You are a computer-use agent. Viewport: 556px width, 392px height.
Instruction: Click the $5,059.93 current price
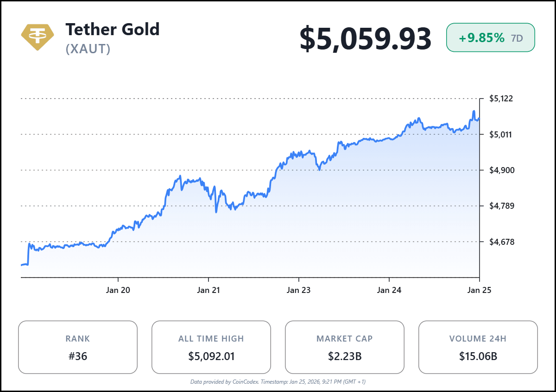pyautogui.click(x=365, y=39)
